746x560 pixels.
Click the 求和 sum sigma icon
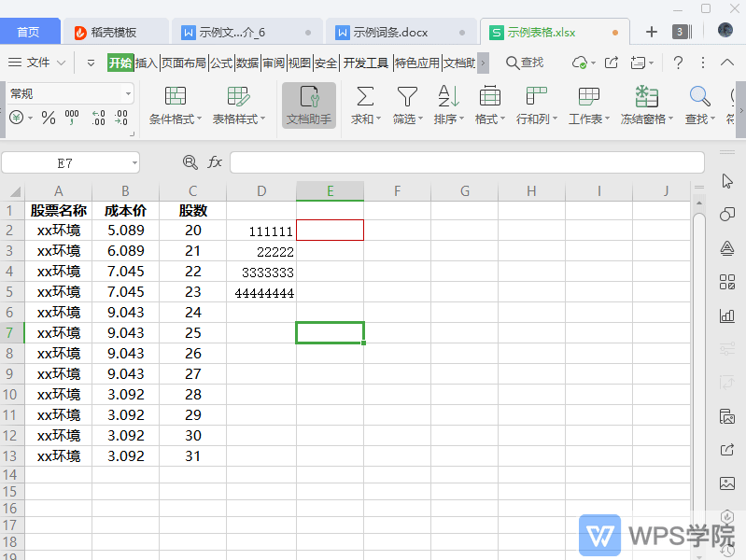tap(365, 96)
